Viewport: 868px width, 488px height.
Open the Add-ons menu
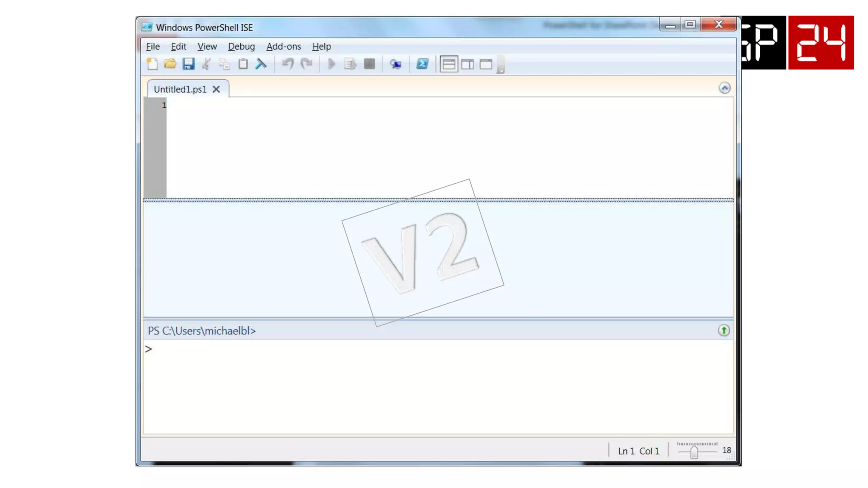pos(284,46)
